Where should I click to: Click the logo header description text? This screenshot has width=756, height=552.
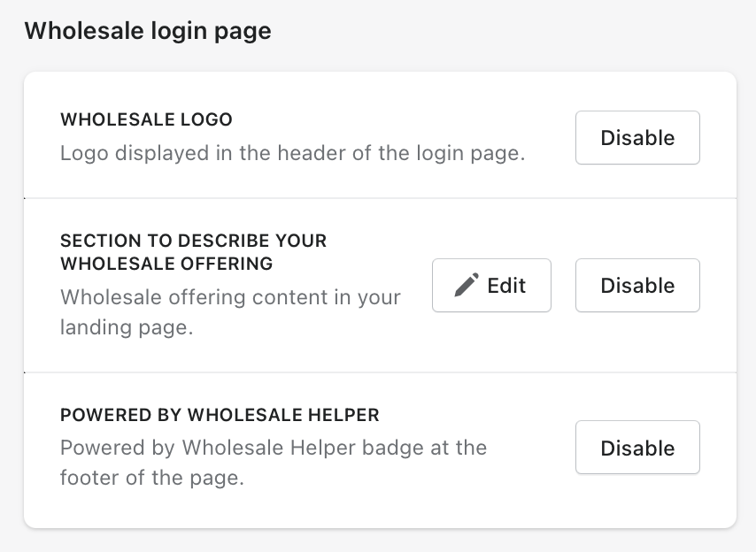(x=292, y=153)
